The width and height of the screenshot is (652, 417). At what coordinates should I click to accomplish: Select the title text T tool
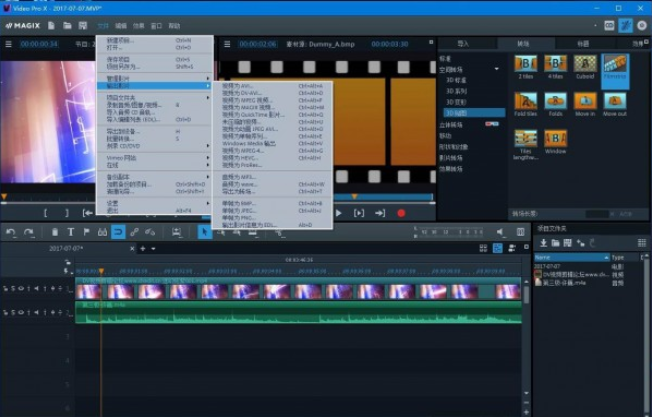71,232
